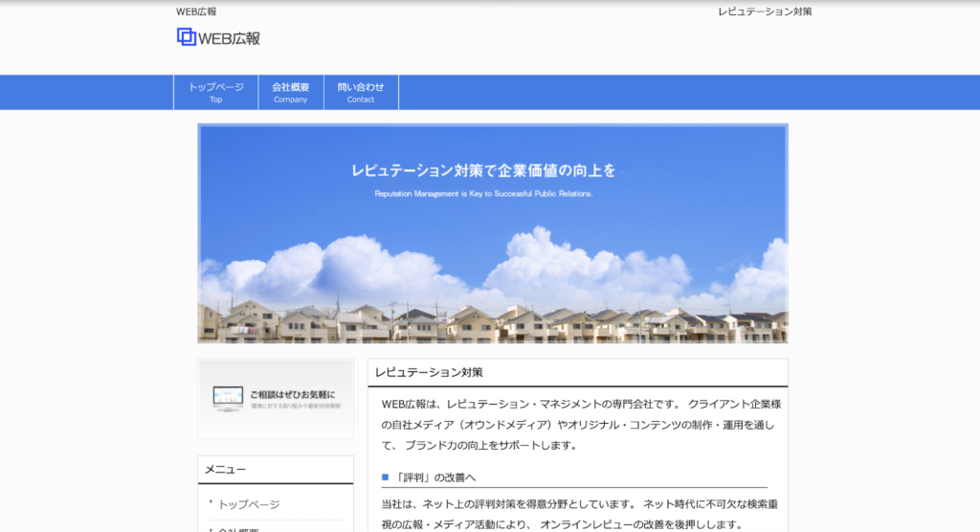This screenshot has height=532, width=980.
Task: Click the レピュテーション対策 text in header
Action: coord(765,11)
